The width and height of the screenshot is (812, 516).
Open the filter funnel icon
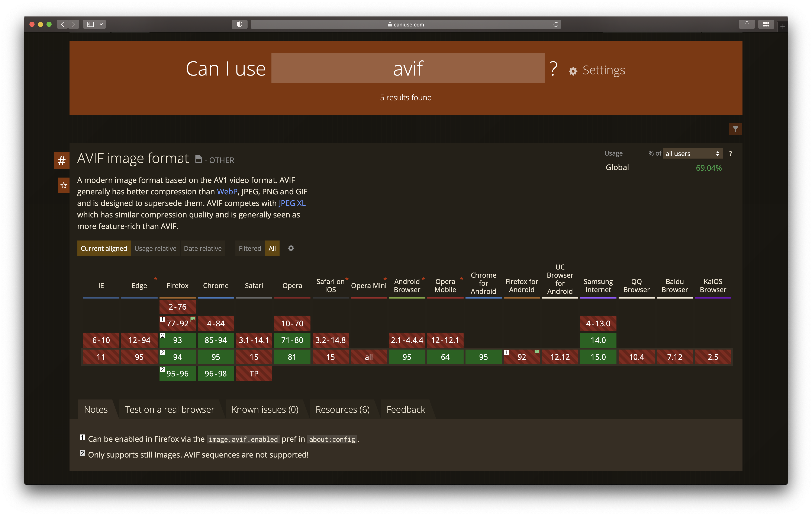tap(735, 129)
